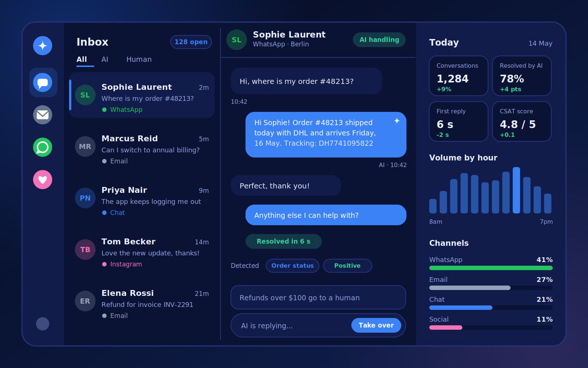Viewport: 588px width, 368px height.
Task: Click the gray Email 27% channel bar
Action: pyautogui.click(x=470, y=288)
